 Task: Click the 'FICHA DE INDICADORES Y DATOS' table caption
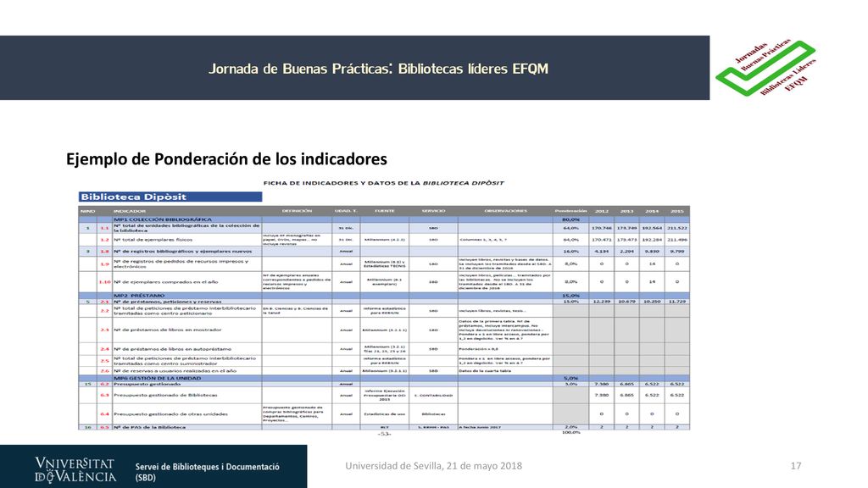(383, 183)
